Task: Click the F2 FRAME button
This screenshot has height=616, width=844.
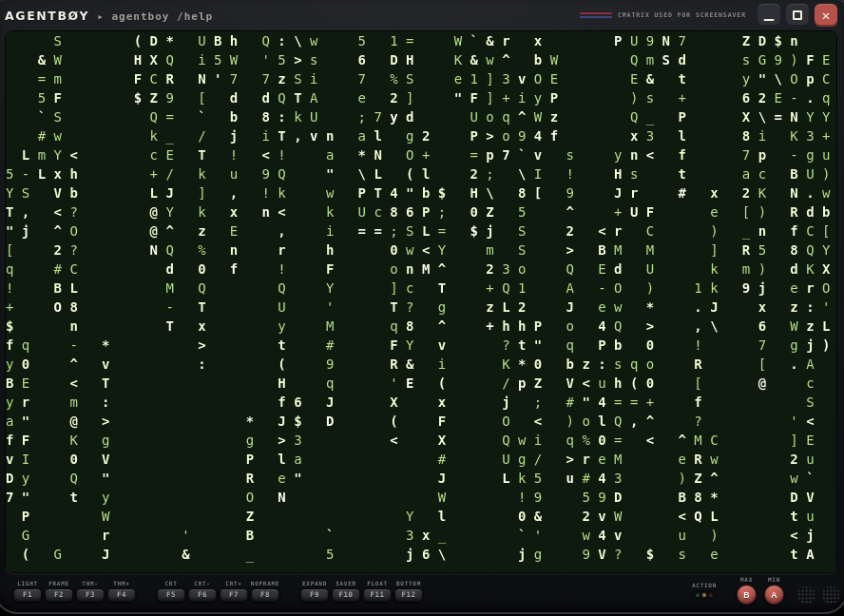Action: pos(59,594)
